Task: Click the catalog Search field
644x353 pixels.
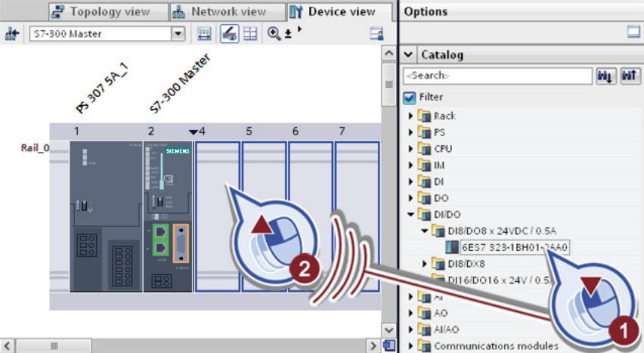Action: pyautogui.click(x=498, y=76)
